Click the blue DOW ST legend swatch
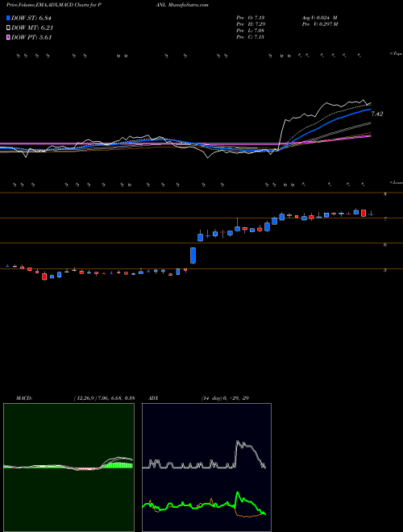This screenshot has width=403, height=532. 8,18
